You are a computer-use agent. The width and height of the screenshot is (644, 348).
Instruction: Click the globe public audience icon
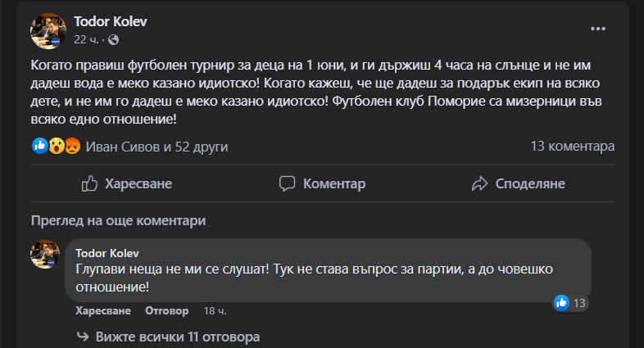click(x=114, y=39)
